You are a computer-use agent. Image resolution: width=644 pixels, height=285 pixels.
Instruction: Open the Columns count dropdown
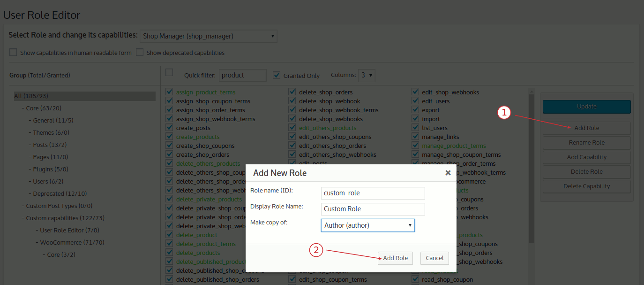coord(367,75)
